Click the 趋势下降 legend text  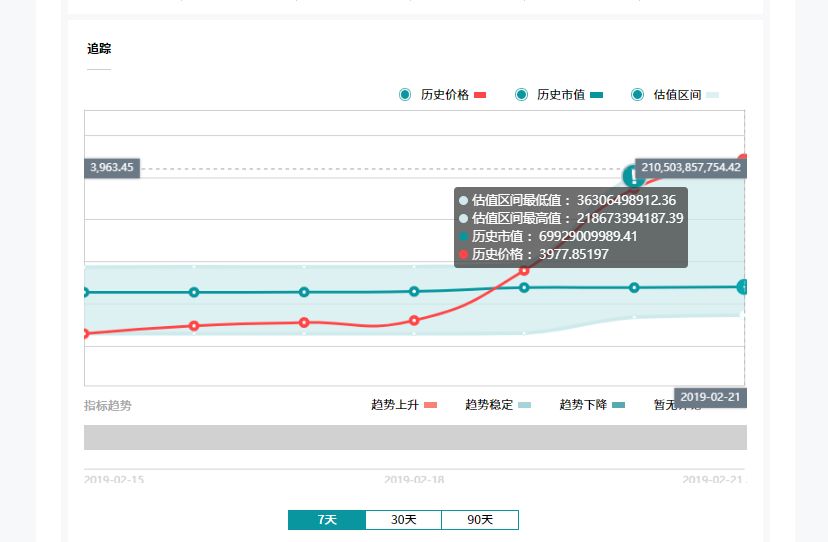[583, 405]
